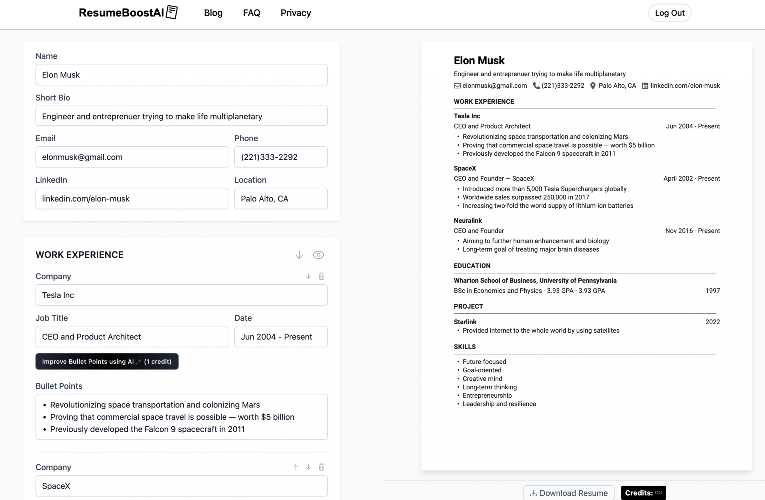
Task: Delete the SpaceX entry
Action: [321, 467]
